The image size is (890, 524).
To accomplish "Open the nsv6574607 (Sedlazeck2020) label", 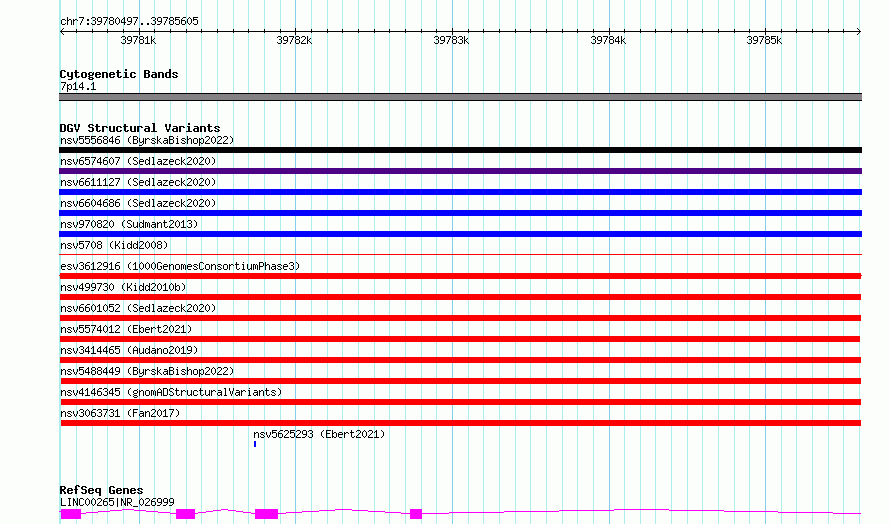I will [138, 161].
